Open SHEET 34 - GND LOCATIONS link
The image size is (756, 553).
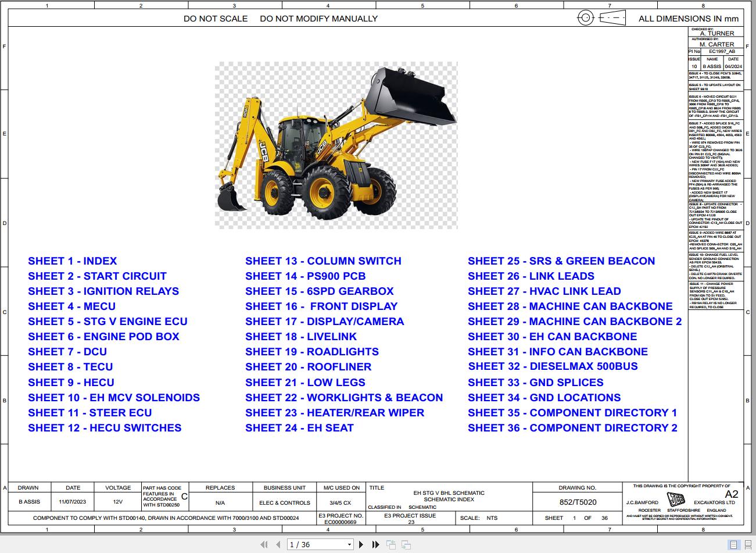[544, 398]
